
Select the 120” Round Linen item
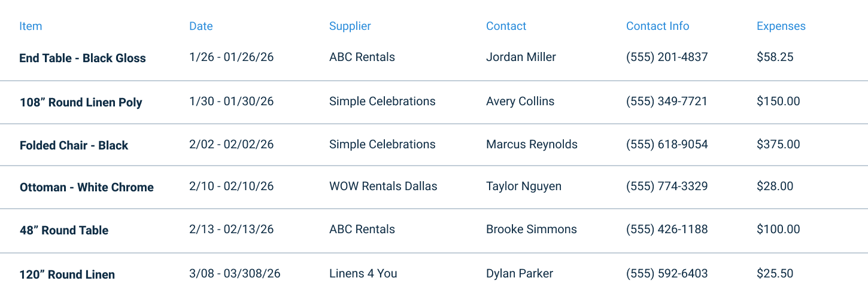(x=67, y=274)
